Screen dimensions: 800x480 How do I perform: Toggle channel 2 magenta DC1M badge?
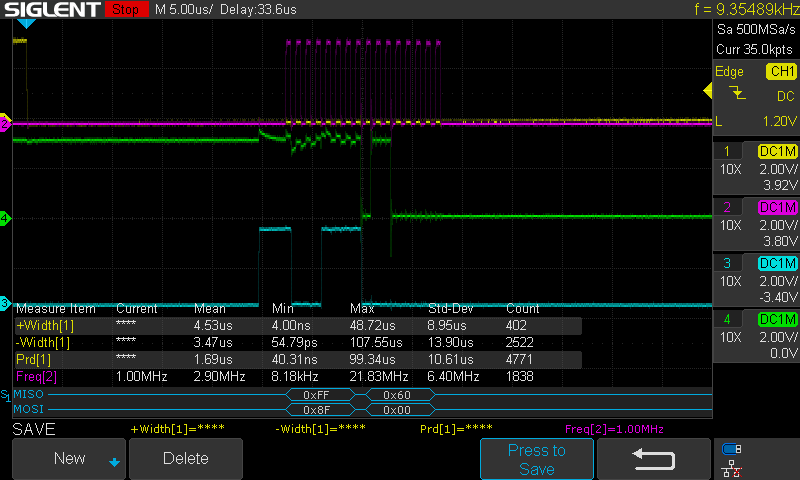click(x=778, y=208)
